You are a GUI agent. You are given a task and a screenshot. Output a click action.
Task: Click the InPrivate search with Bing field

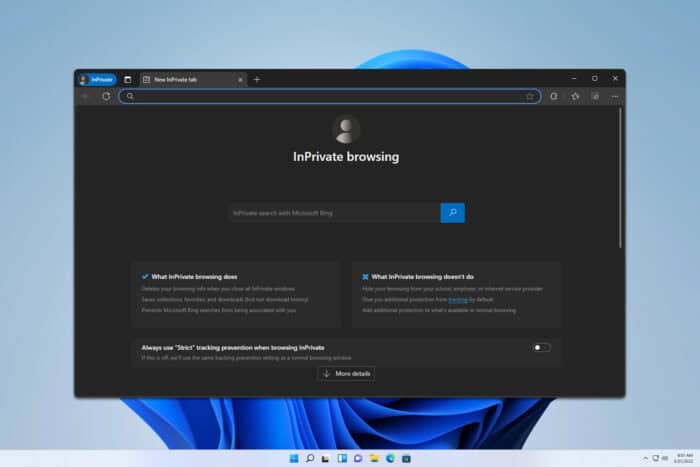click(x=334, y=213)
